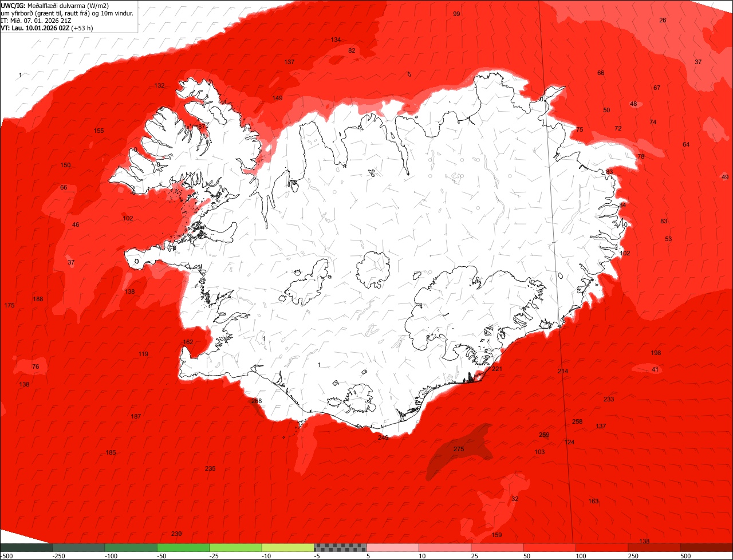The height and width of the screenshot is (560, 733).
Task: Click the dark red swatch between 250 and 500
Action: pyautogui.click(x=654, y=547)
